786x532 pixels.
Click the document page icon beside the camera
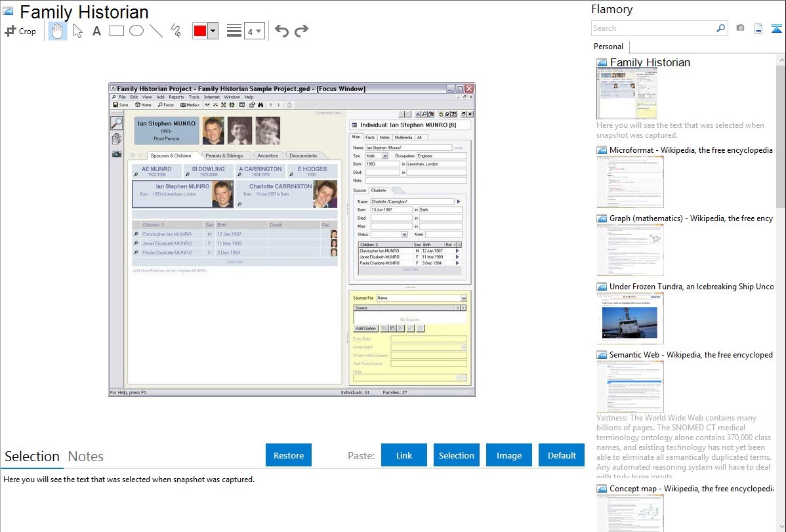click(x=758, y=28)
